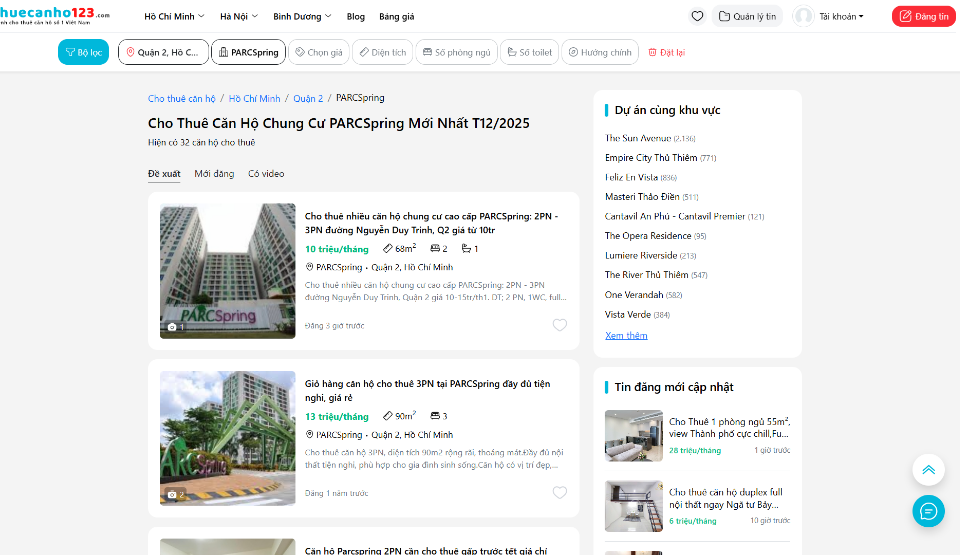Screen dimensions: 960x555
Task: Open the Diện tích area filter
Action: [x=383, y=52]
